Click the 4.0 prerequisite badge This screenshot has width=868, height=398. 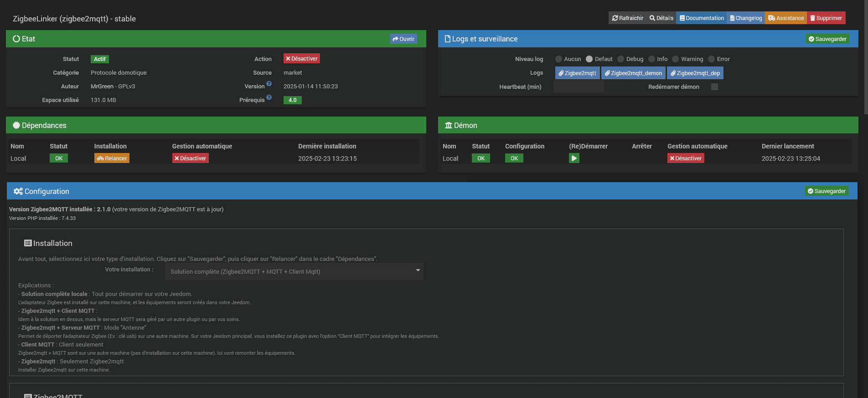click(293, 100)
